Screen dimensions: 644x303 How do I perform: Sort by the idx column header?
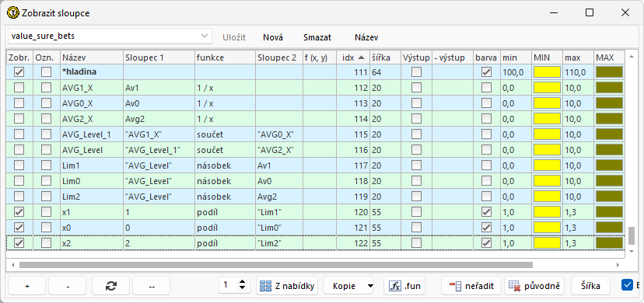(x=353, y=57)
